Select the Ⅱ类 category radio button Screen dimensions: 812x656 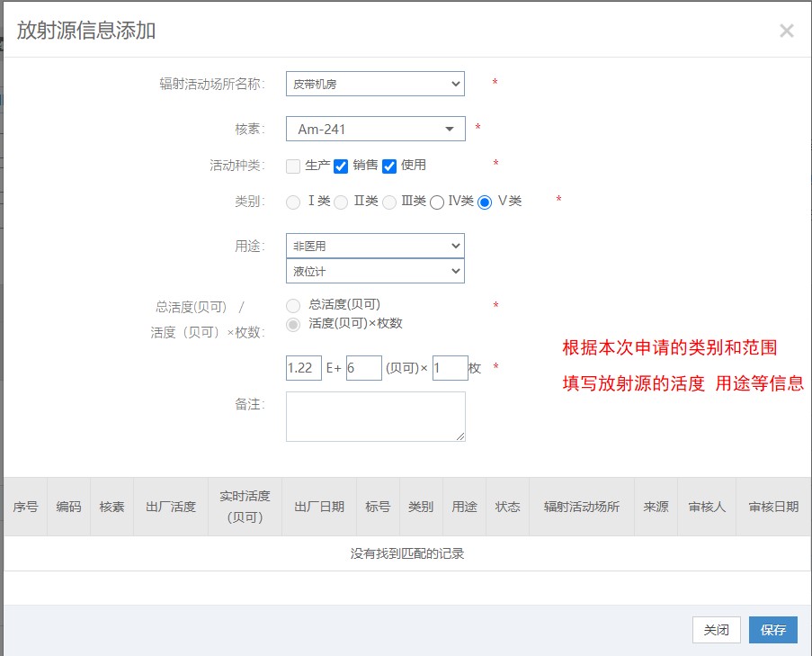(341, 202)
